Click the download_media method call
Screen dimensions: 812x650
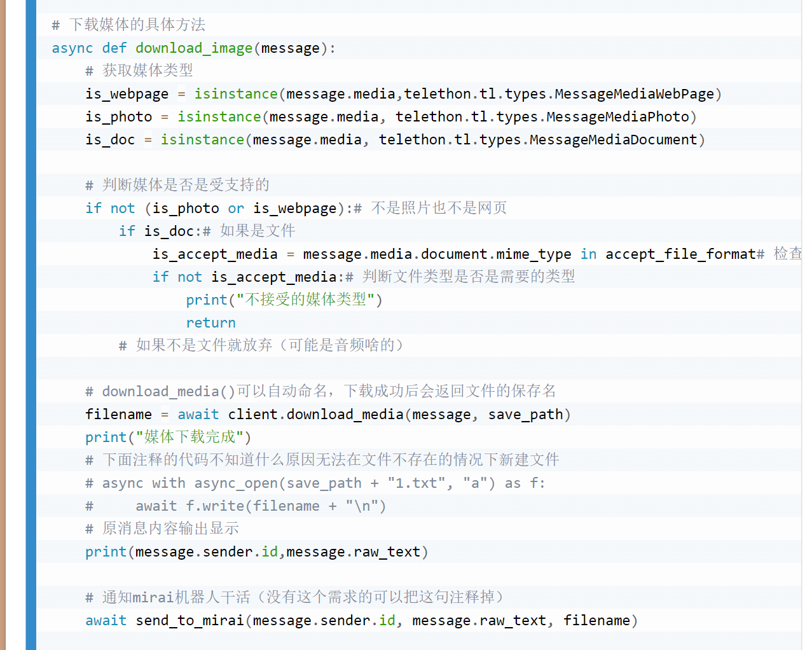(345, 414)
